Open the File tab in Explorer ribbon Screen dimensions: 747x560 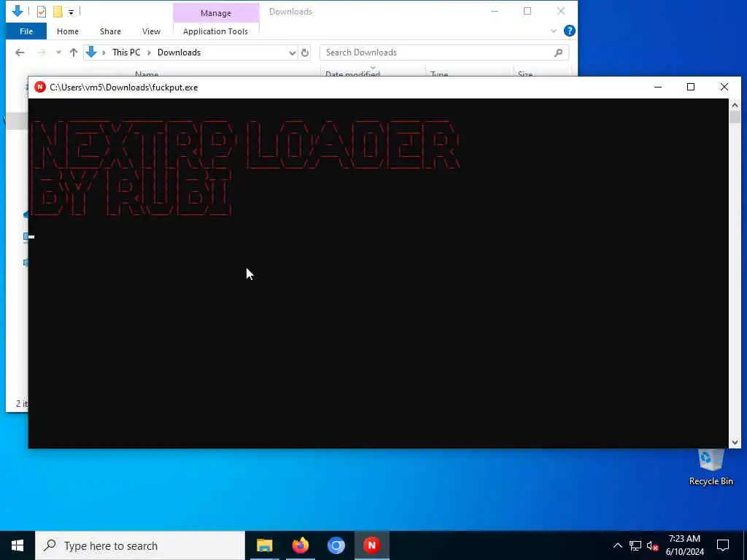[x=26, y=31]
